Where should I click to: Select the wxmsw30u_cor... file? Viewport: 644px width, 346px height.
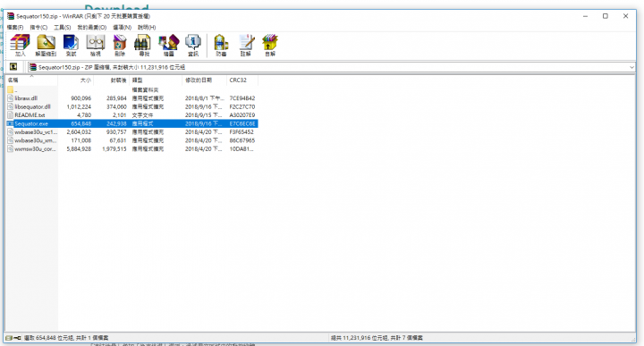pyautogui.click(x=35, y=149)
